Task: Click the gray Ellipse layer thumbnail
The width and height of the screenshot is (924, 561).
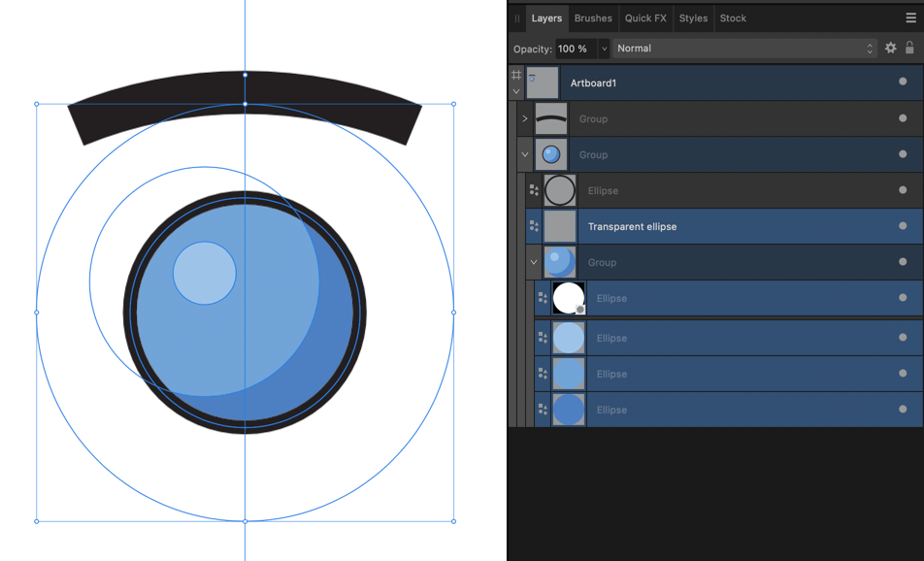Action: click(560, 190)
